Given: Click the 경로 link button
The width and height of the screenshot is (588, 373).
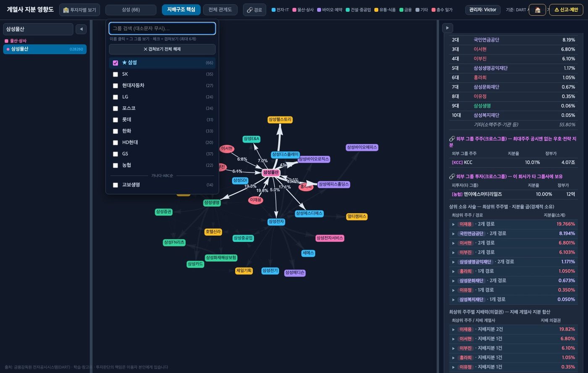Looking at the screenshot, I should click(x=254, y=10).
